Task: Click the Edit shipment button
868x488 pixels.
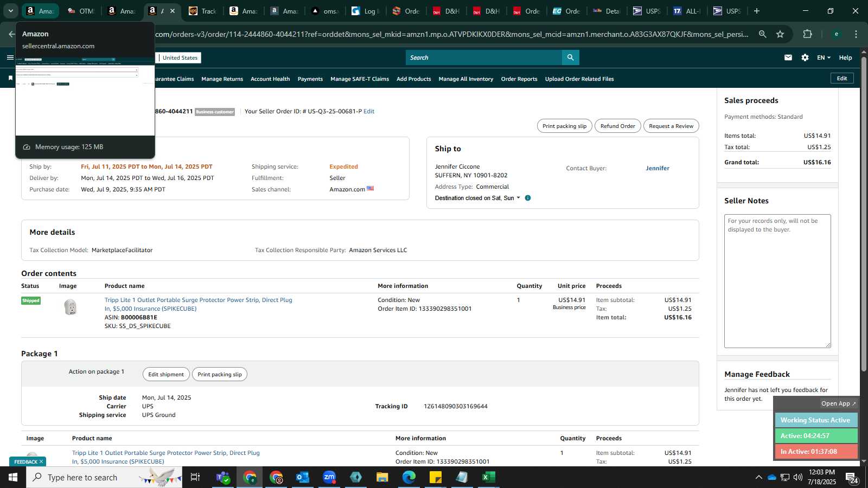Action: [x=166, y=374]
